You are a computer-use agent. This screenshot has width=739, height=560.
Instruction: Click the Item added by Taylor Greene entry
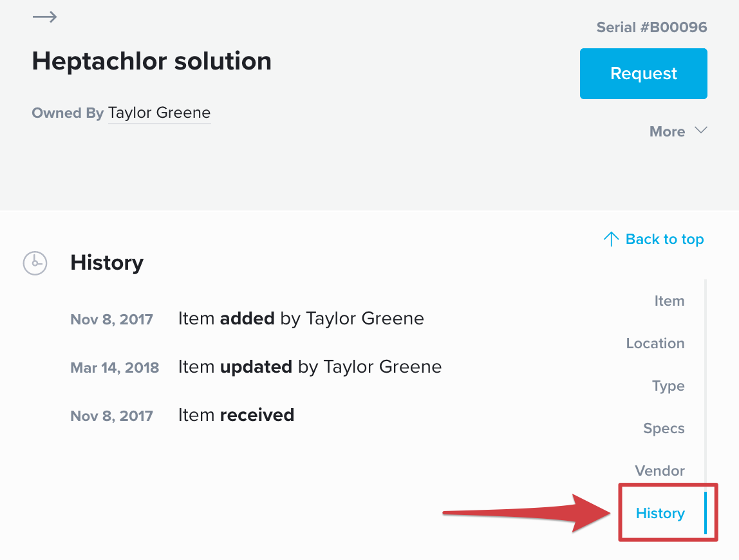click(x=301, y=319)
